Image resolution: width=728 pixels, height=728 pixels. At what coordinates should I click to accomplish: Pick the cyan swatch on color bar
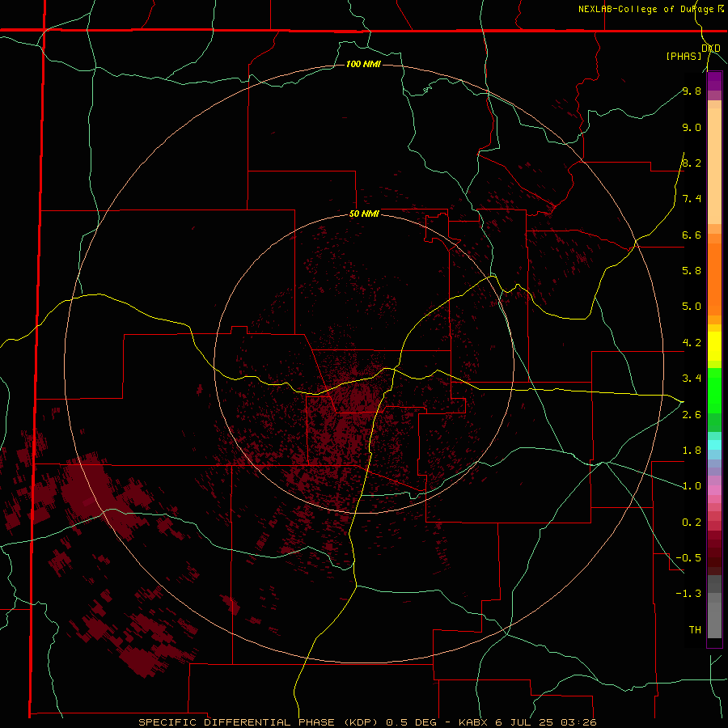[714, 445]
